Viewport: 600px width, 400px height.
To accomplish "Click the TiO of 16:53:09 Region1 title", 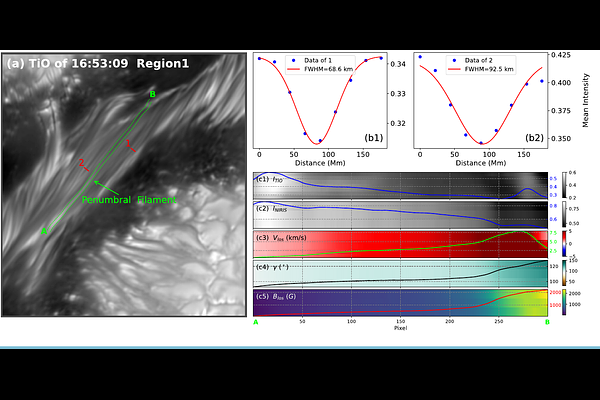I will (x=98, y=63).
